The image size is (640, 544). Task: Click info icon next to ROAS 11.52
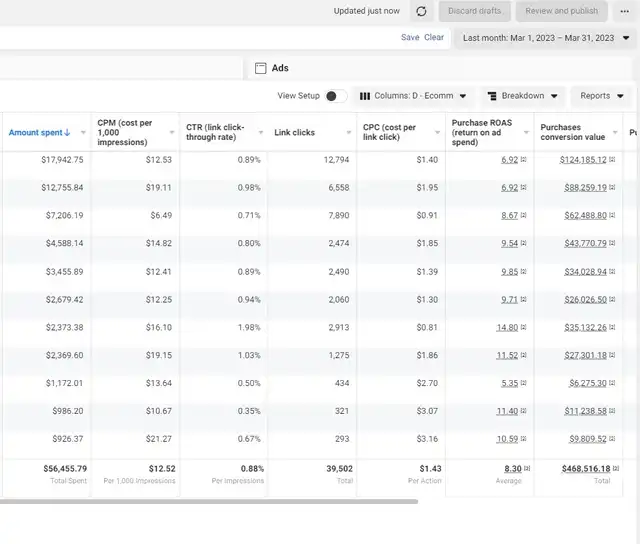(x=523, y=355)
